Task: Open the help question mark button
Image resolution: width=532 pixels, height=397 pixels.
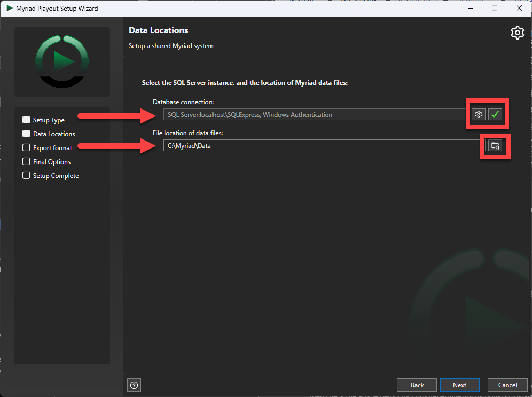Action: click(x=134, y=385)
